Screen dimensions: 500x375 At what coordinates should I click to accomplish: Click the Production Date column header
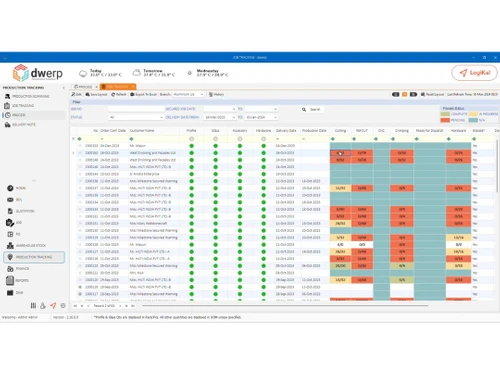pyautogui.click(x=314, y=131)
